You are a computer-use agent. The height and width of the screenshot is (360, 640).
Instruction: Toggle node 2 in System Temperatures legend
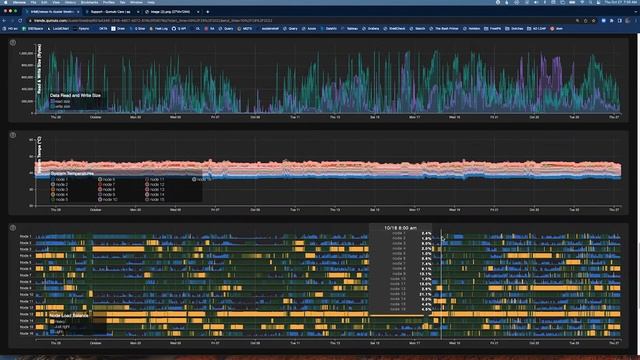[x=53, y=184]
